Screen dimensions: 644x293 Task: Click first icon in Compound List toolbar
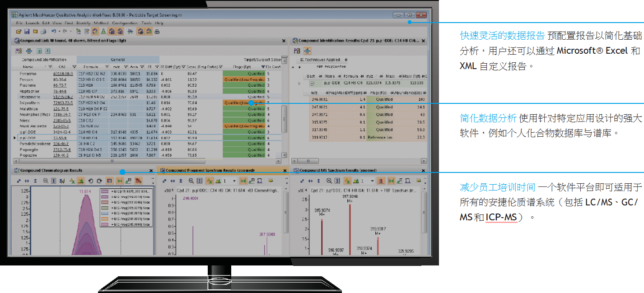coord(19,51)
